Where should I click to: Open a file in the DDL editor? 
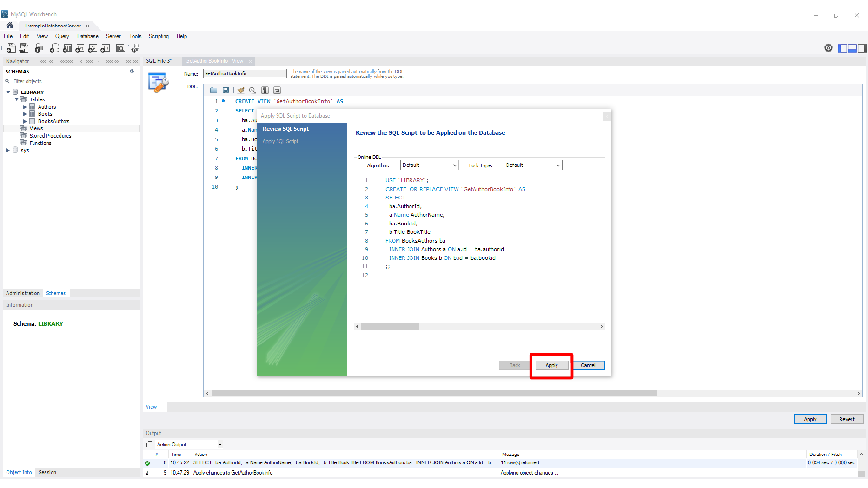[213, 90]
